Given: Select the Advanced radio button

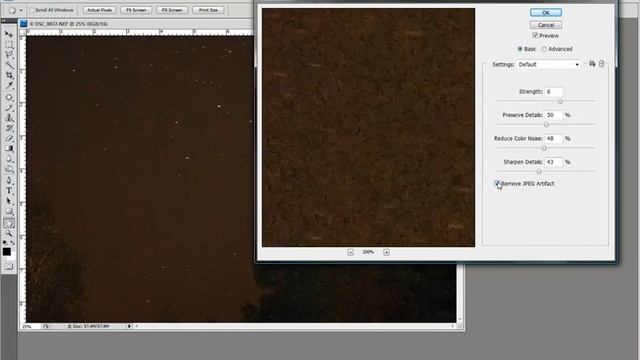Looking at the screenshot, I should pos(544,49).
